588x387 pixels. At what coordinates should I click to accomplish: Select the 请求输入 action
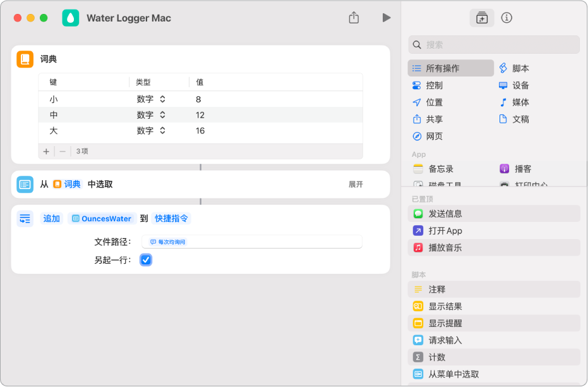[494, 340]
